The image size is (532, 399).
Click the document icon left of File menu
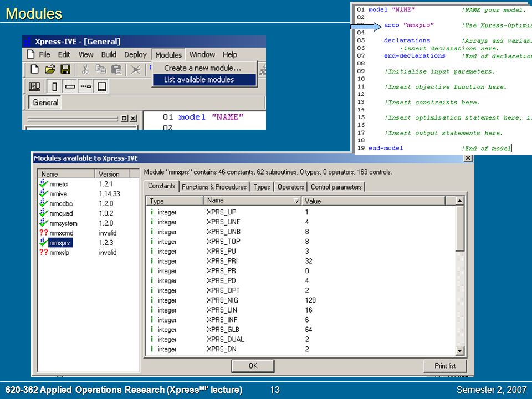[x=31, y=54]
